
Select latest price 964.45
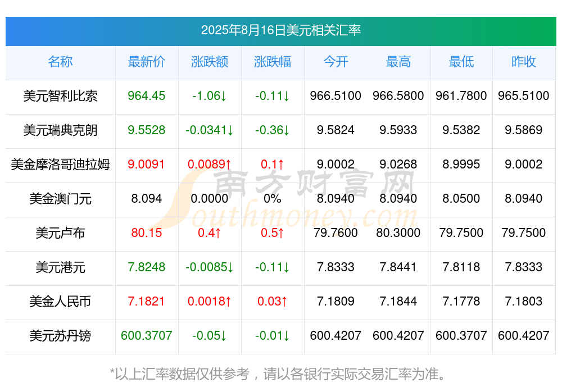tap(147, 95)
